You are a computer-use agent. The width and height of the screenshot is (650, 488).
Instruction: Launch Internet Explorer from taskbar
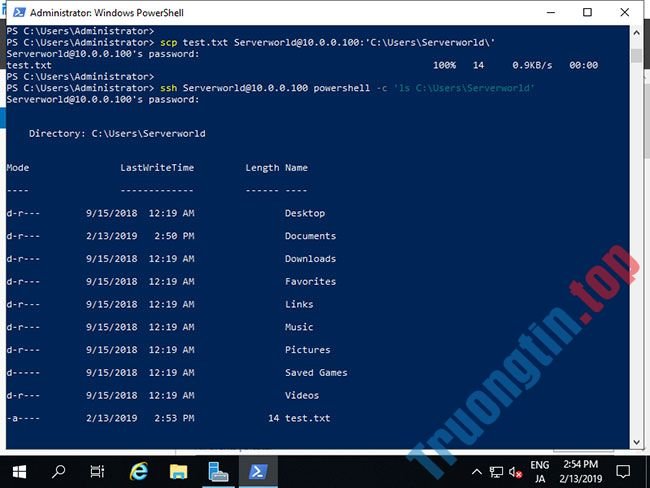(138, 471)
